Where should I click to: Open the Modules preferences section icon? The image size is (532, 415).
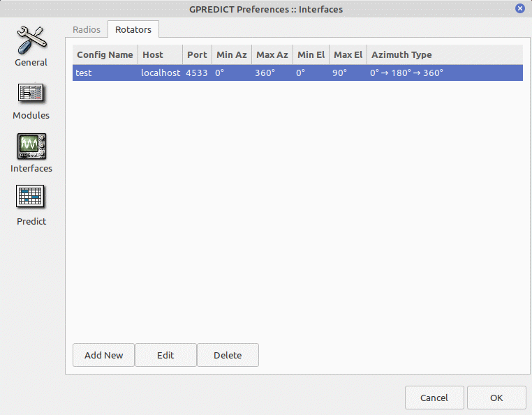(x=31, y=93)
